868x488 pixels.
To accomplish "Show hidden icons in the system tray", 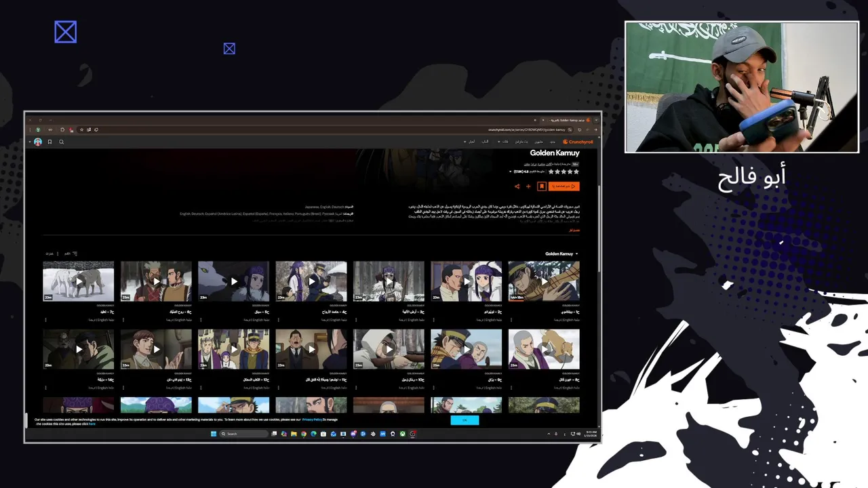I will pos(549,434).
